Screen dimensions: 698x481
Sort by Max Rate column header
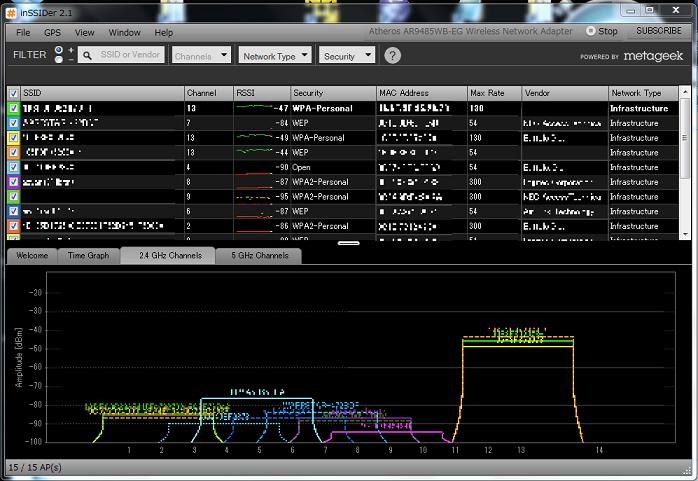tap(495, 93)
